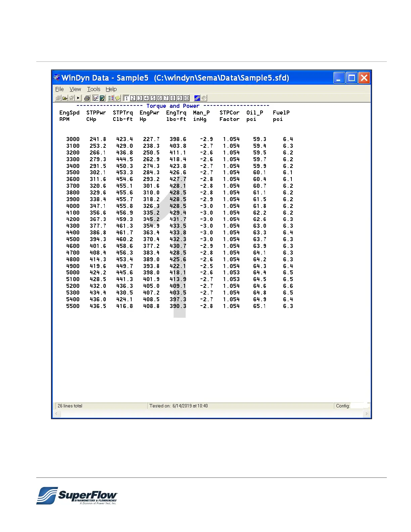
Task: Click the 'Tested on: 6/14/2019' status field
Action: [240, 406]
